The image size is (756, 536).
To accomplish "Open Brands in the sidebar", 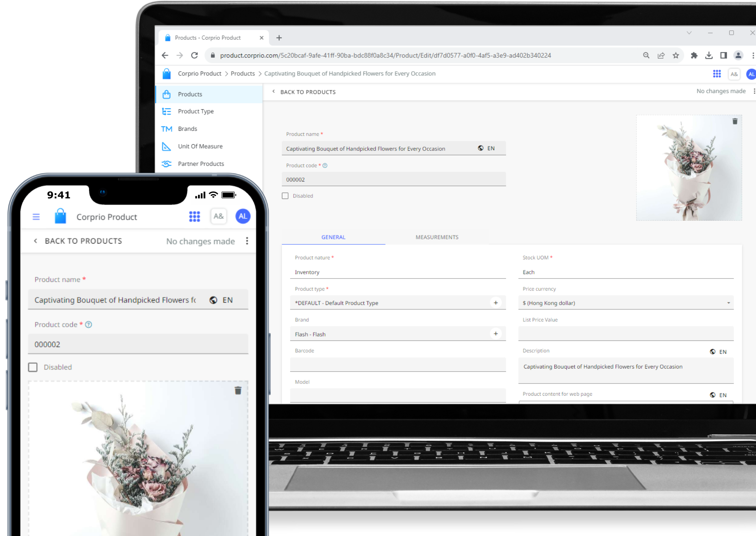I will tap(209, 129).
